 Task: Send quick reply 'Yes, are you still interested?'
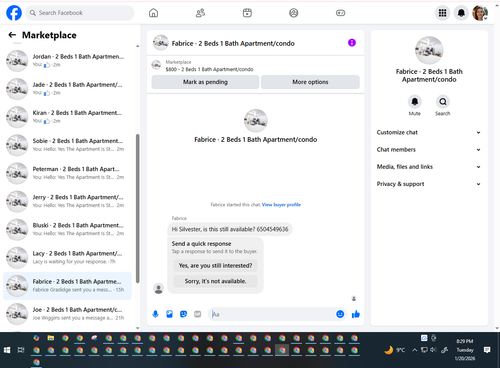click(x=215, y=266)
